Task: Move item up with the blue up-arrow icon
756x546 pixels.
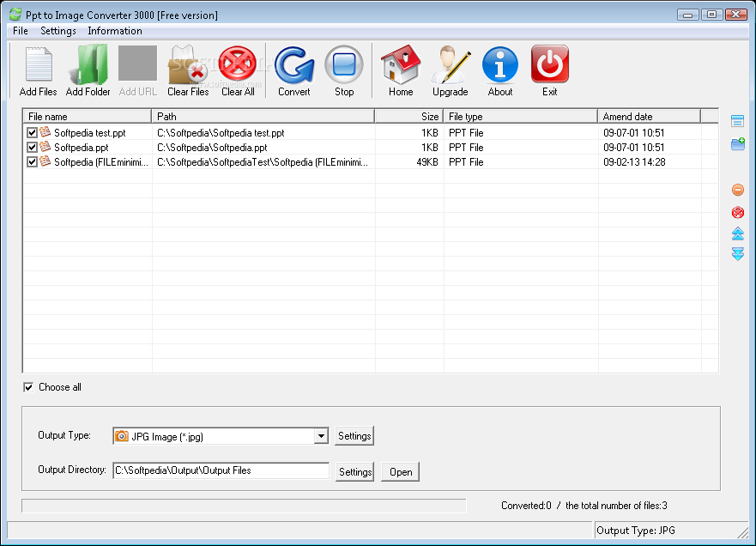Action: pos(738,234)
